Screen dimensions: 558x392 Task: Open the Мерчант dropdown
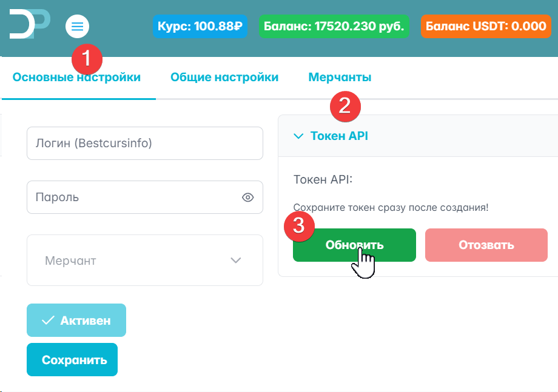144,261
